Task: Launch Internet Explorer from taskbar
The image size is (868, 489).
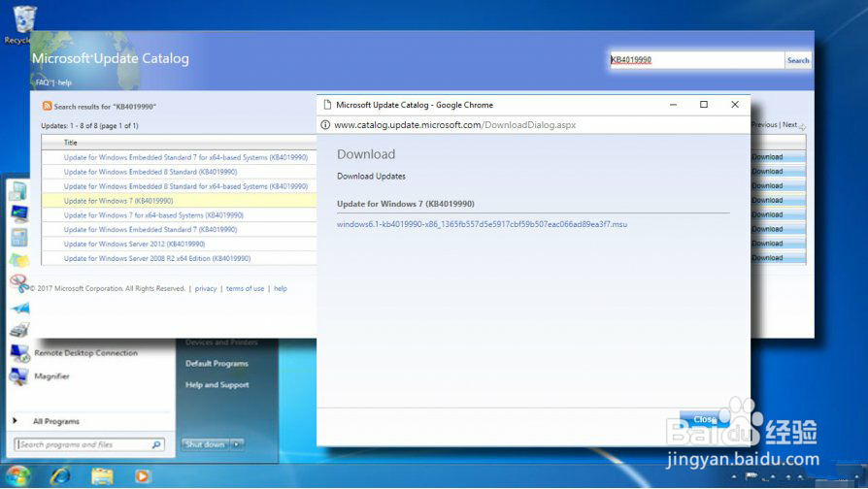Action: pyautogui.click(x=60, y=475)
